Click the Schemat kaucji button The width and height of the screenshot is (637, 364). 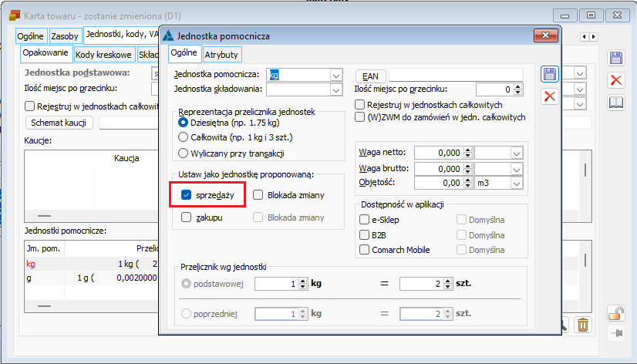pyautogui.click(x=59, y=123)
